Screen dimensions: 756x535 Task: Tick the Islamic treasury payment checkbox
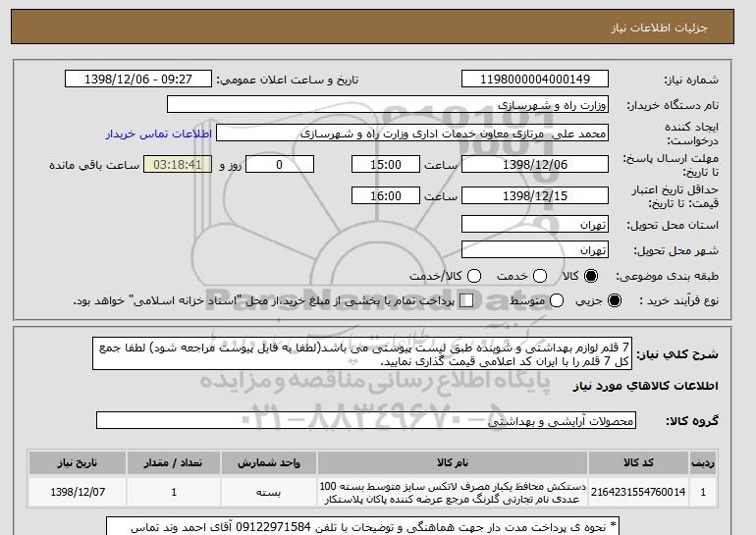pos(466,300)
